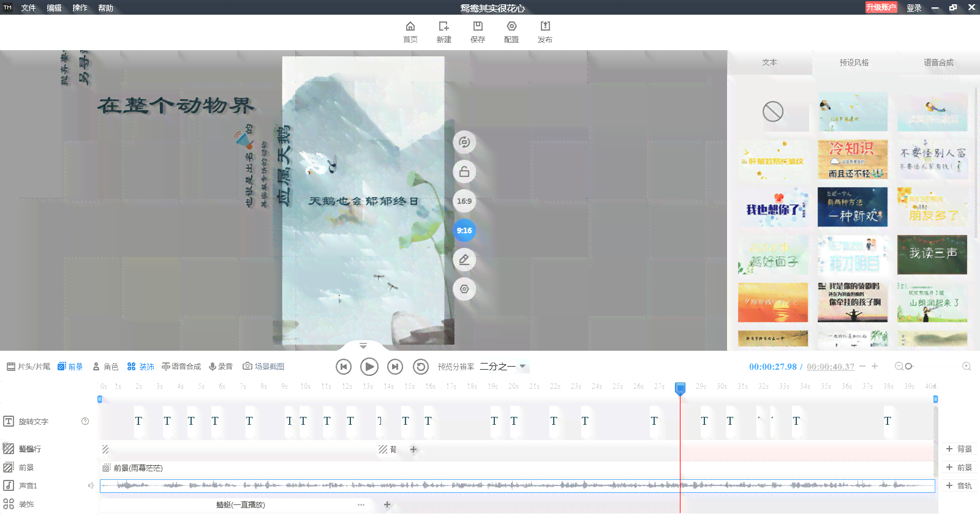This screenshot has width=980, height=516.
Task: Select the 9:16 aspect ratio
Action: click(464, 230)
